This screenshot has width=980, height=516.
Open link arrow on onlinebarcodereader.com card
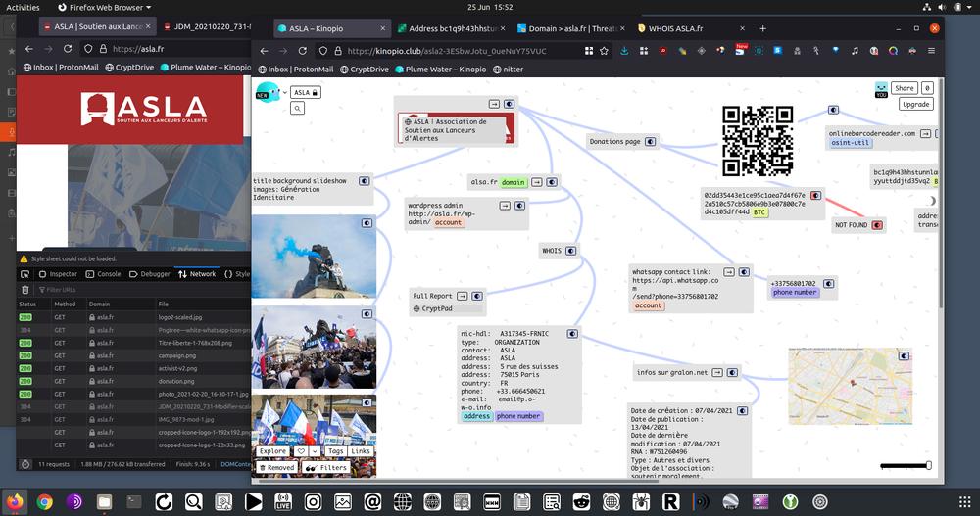926,133
